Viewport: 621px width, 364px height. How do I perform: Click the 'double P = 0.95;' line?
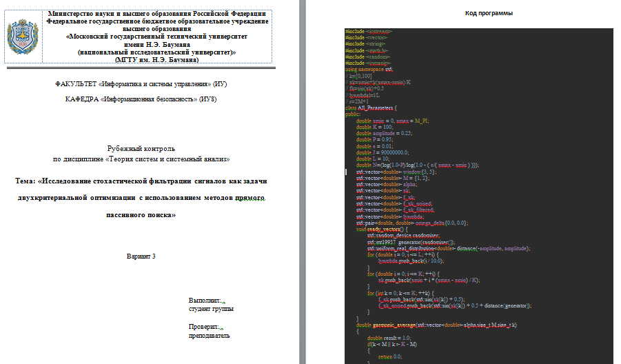pos(375,139)
